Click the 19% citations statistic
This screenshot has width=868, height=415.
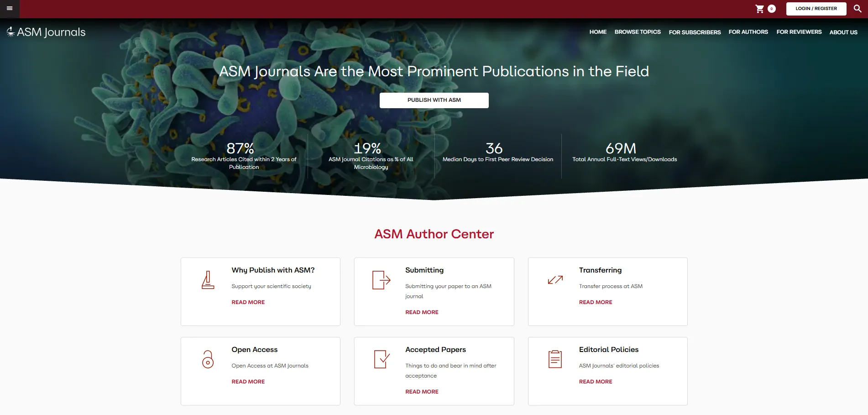367,148
